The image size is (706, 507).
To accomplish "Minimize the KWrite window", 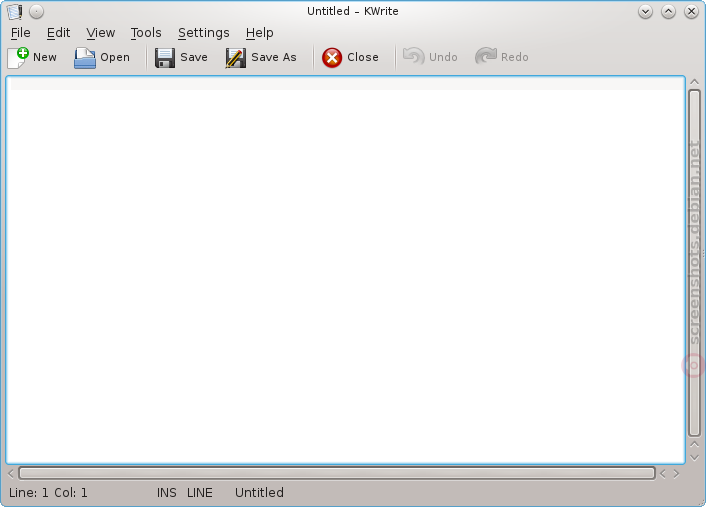I will coord(645,11).
